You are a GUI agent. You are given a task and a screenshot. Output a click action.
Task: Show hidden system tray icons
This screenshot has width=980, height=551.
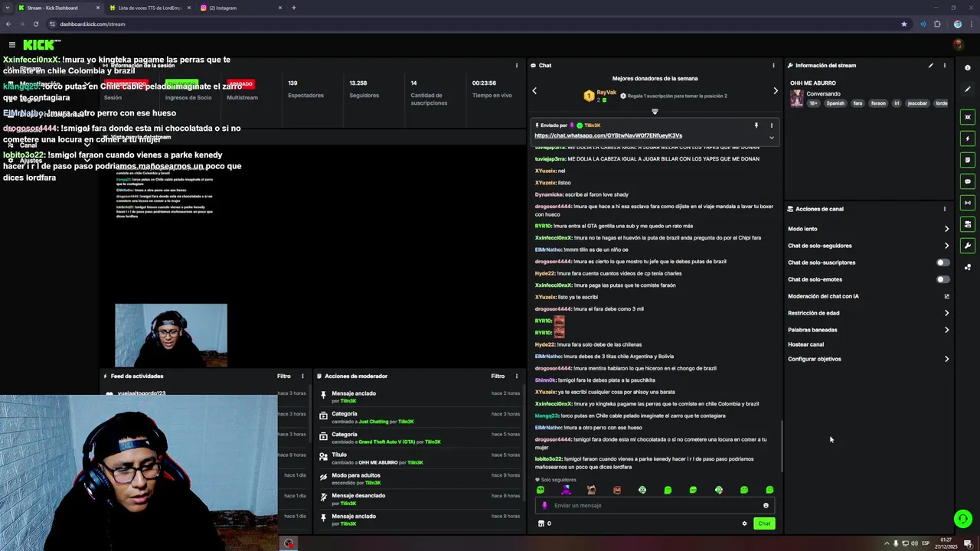[887, 543]
